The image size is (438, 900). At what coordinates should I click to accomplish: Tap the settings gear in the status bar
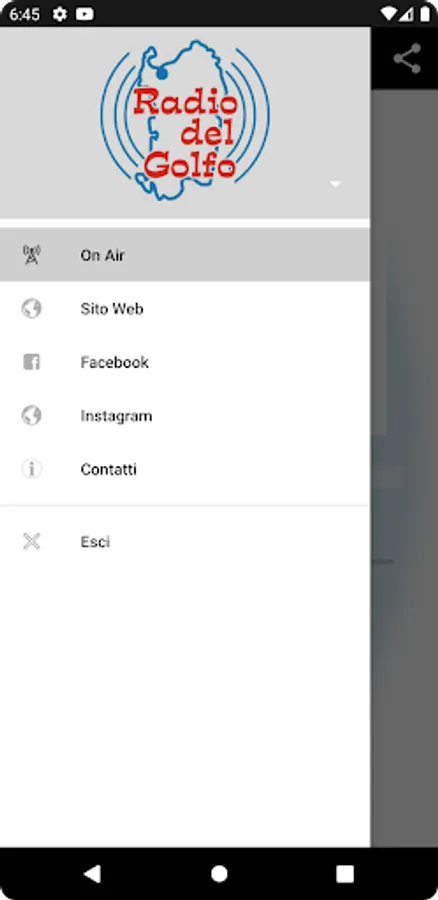60,14
